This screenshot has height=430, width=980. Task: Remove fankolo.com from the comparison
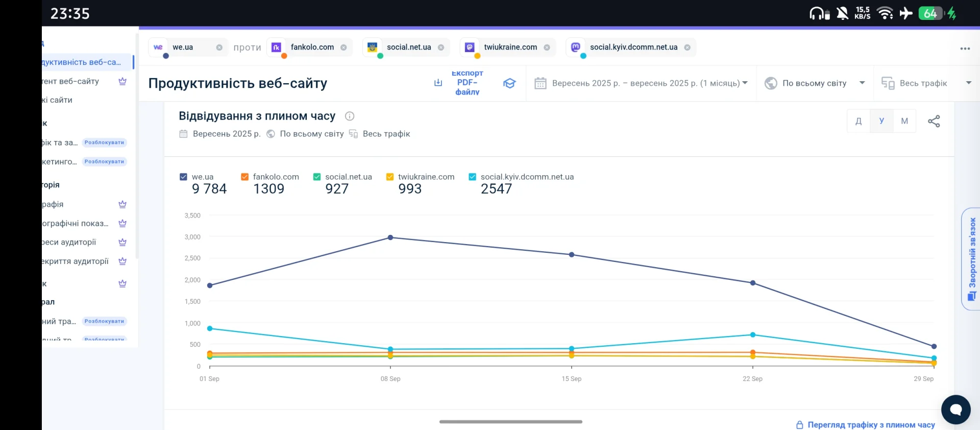point(344,47)
